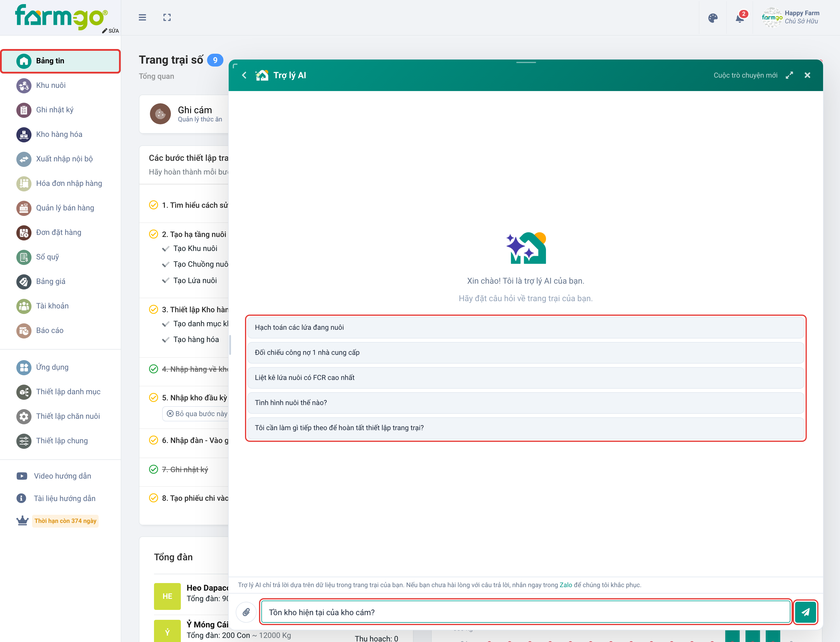Open the Zalo link in disclaimer
Screen dimensions: 840x642
coord(566,585)
